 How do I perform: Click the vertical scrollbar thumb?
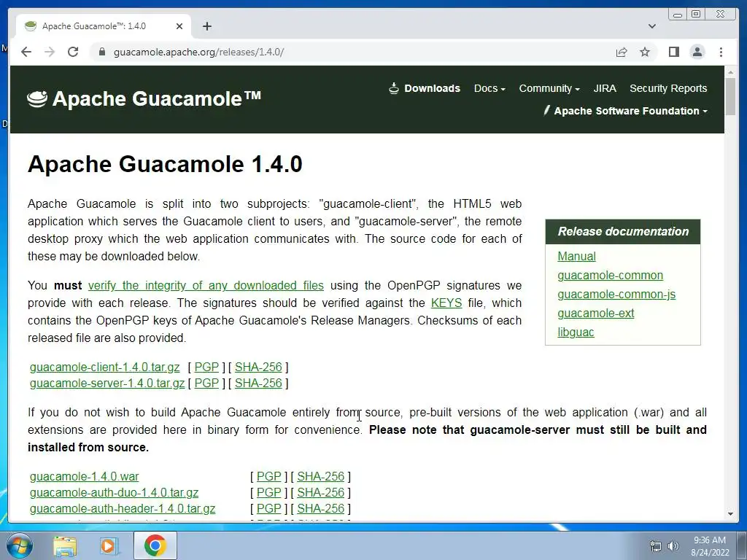coord(731,97)
